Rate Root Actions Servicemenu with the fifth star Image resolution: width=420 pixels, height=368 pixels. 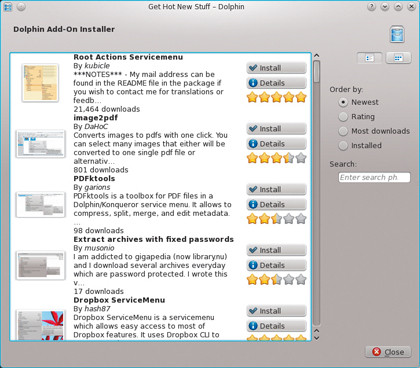tap(301, 98)
